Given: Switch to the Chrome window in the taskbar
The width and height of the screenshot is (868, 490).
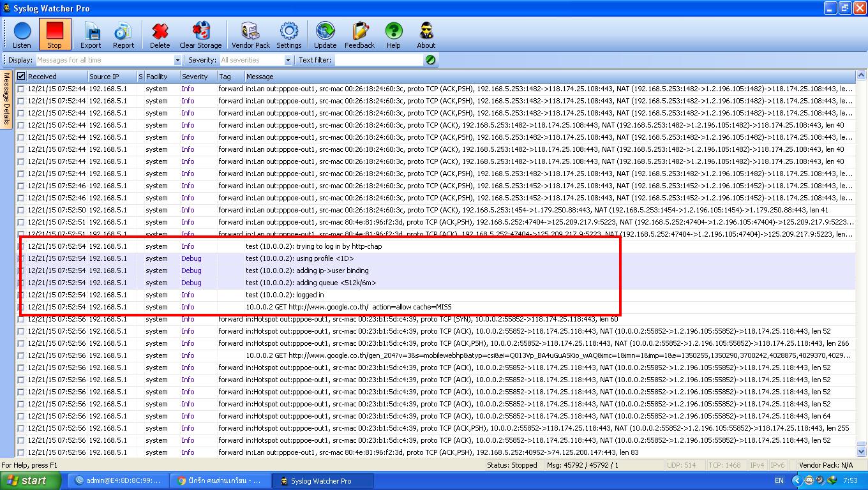Looking at the screenshot, I should pyautogui.click(x=220, y=480).
